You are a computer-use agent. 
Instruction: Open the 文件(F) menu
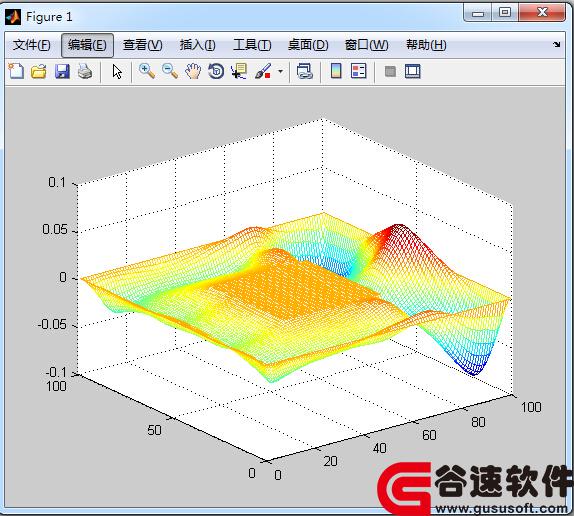pos(31,45)
